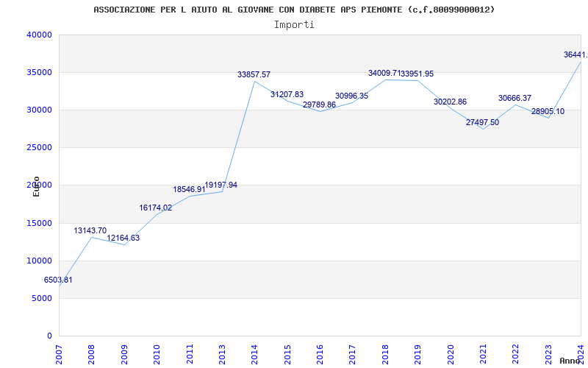Select the data label 16174.02
Viewport: 588px width, 368px height.
click(156, 208)
